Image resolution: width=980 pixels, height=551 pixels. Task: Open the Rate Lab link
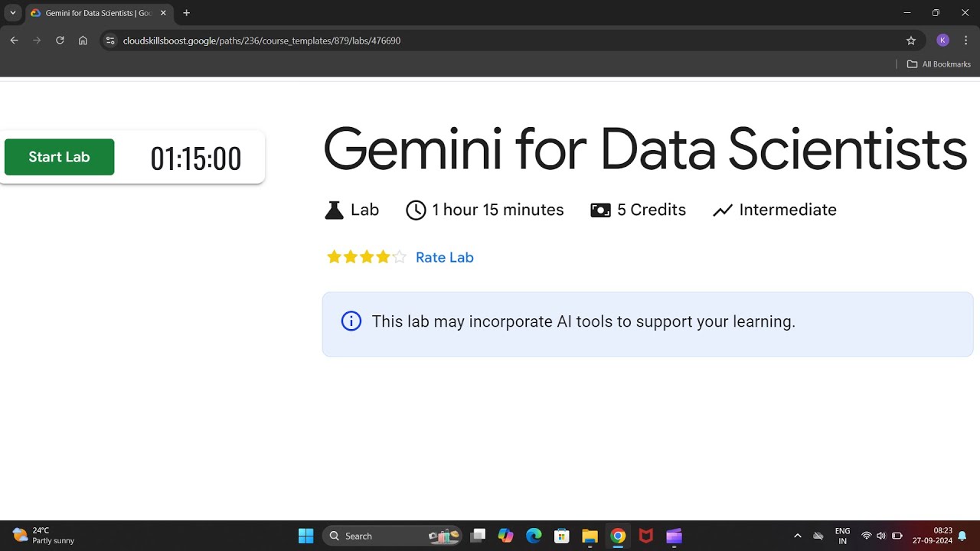click(x=444, y=257)
